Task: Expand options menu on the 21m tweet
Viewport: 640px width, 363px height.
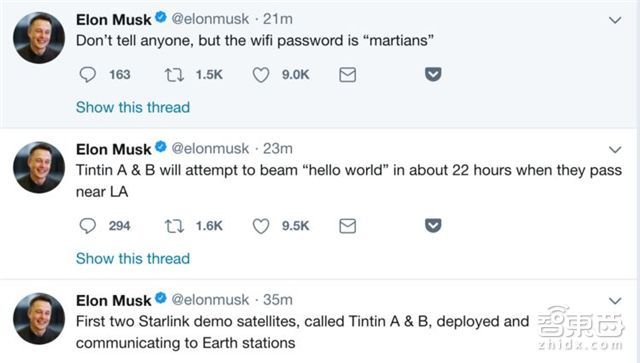Action: [615, 20]
